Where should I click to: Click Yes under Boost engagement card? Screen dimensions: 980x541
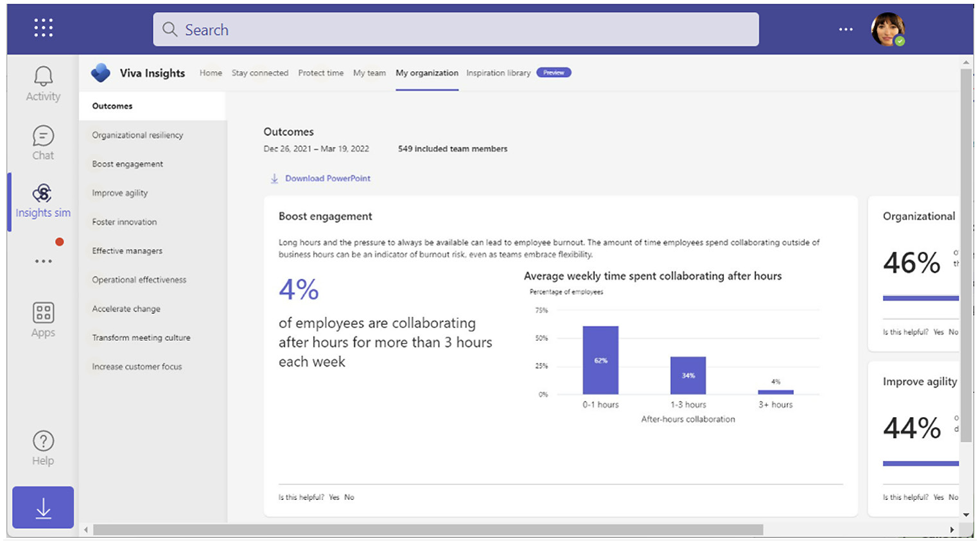[x=334, y=497]
